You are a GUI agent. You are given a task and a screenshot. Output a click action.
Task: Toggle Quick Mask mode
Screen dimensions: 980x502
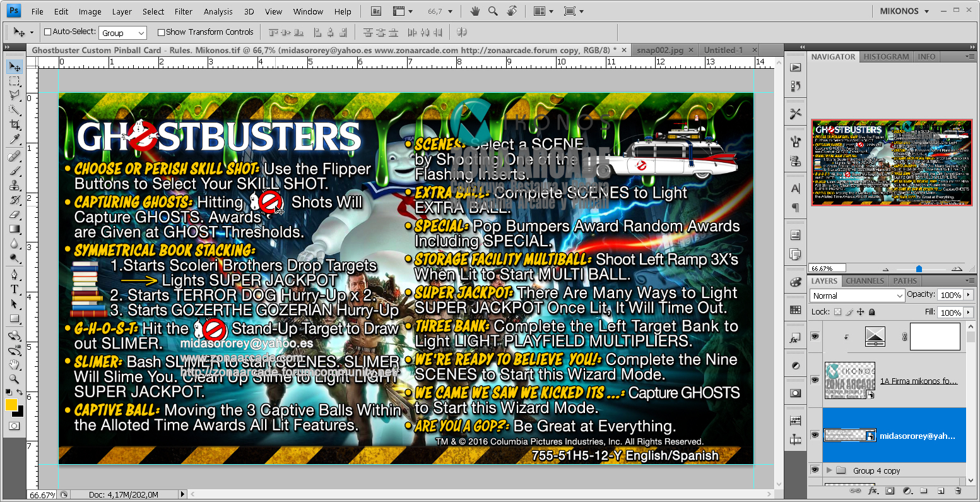(14, 426)
